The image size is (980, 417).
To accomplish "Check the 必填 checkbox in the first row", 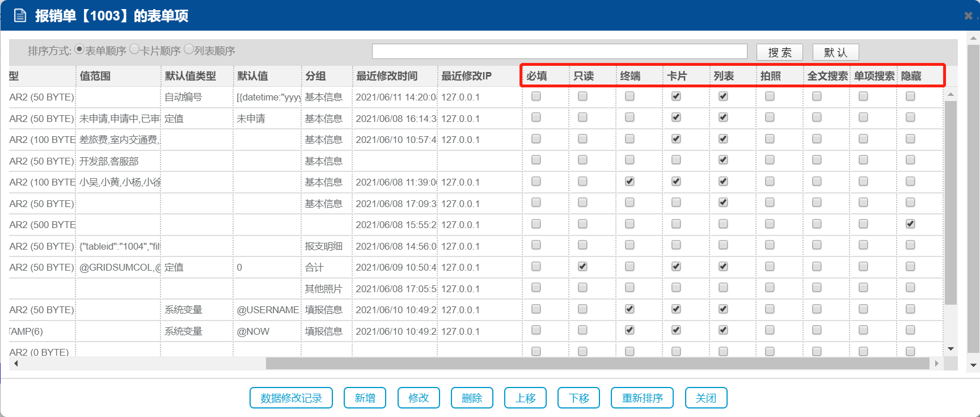I will [536, 96].
